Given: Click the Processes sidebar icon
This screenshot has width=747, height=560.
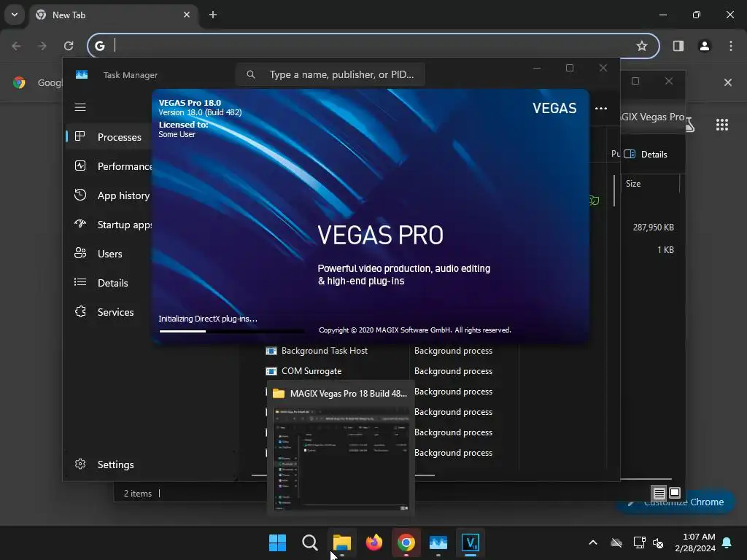Looking at the screenshot, I should pos(80,136).
